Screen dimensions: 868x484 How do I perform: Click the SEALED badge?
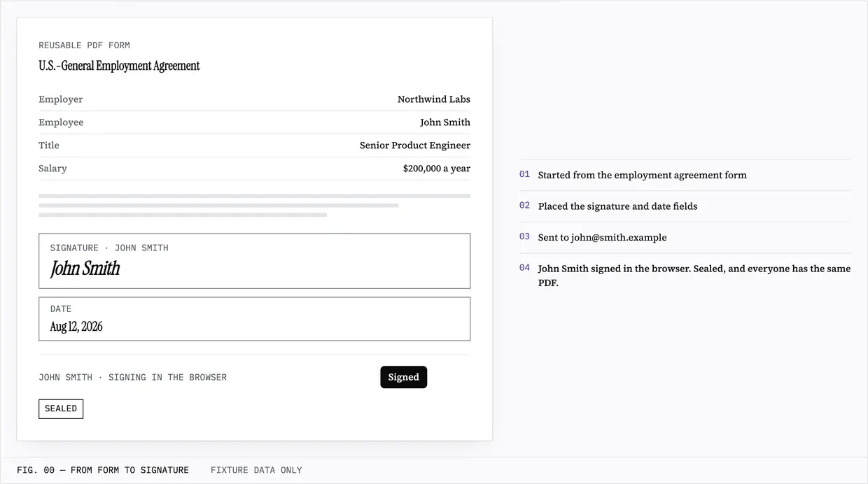[61, 408]
